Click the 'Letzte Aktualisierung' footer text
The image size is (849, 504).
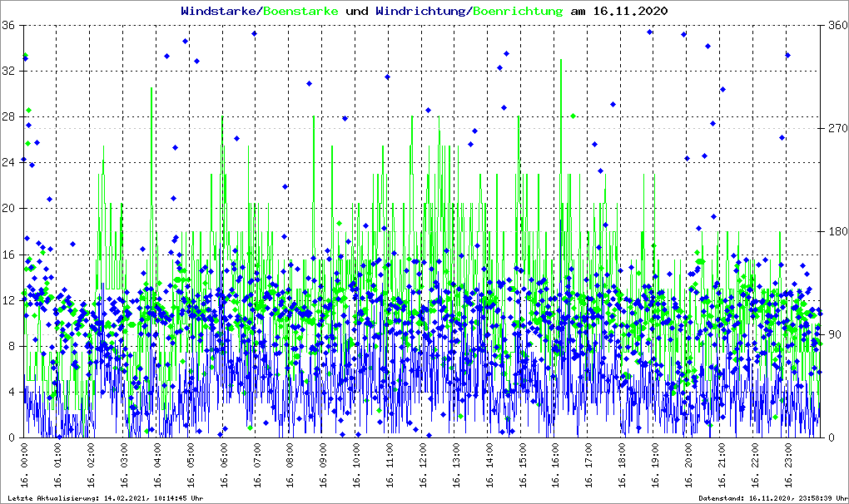(104, 498)
